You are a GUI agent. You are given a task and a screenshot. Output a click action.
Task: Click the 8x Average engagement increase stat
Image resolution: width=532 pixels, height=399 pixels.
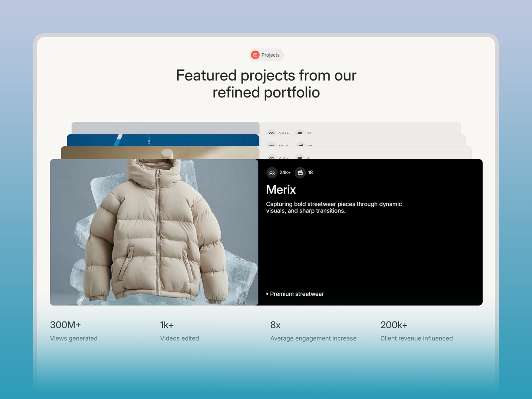(x=314, y=331)
